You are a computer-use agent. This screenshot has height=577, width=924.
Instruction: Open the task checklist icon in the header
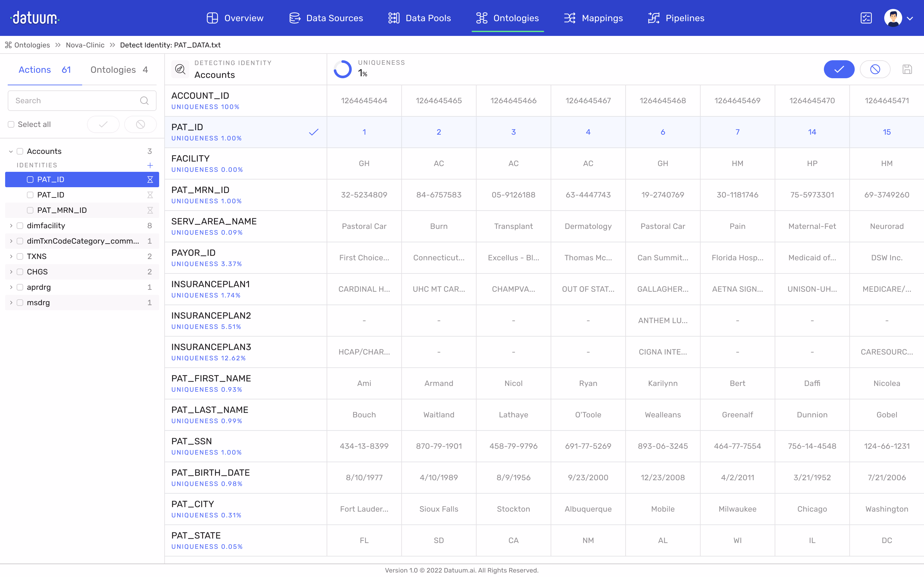click(x=866, y=18)
